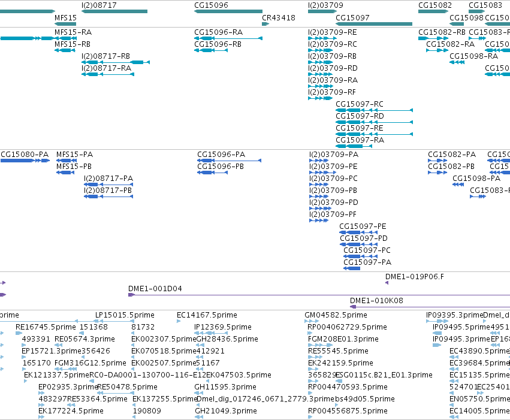Open transcript MFS15-RA
This screenshot has height=420, width=510.
66,38
